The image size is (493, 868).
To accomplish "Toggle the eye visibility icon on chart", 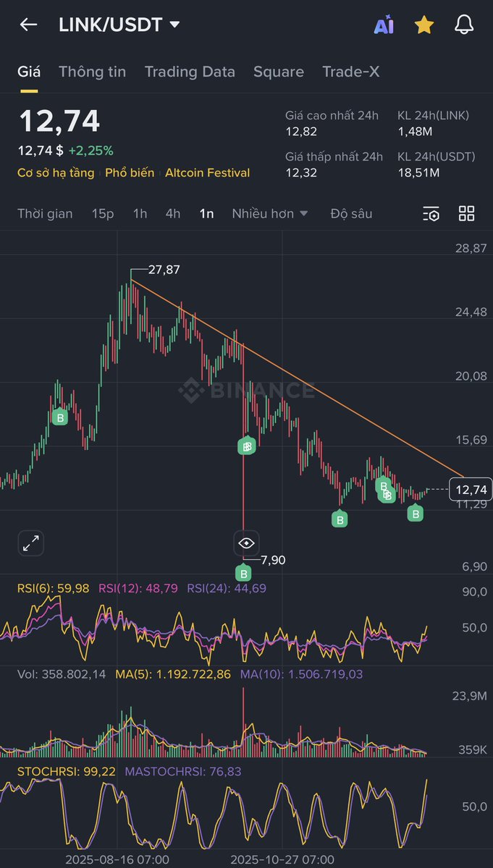I will 246,542.
